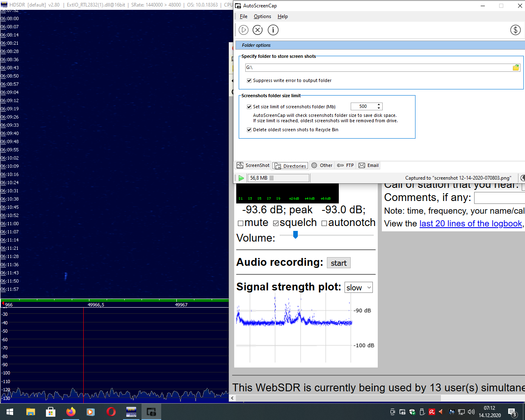Open the notification center icon
The width and height of the screenshot is (525, 420).
tap(512, 412)
